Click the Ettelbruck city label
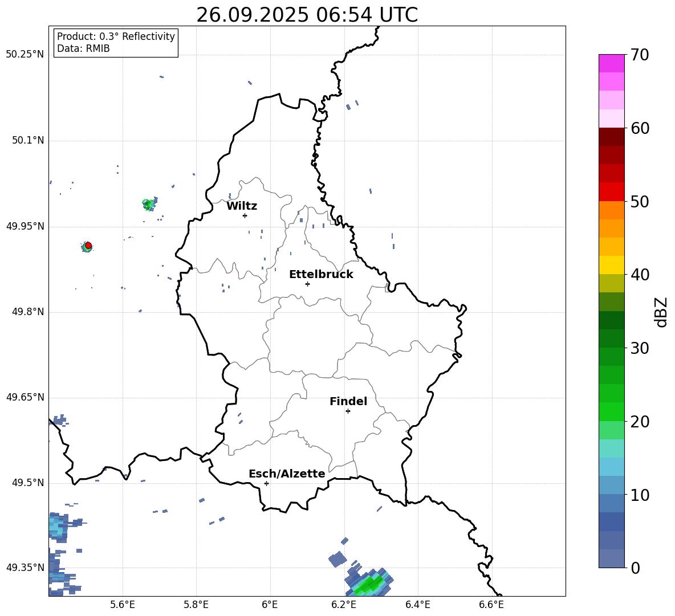 pyautogui.click(x=321, y=275)
